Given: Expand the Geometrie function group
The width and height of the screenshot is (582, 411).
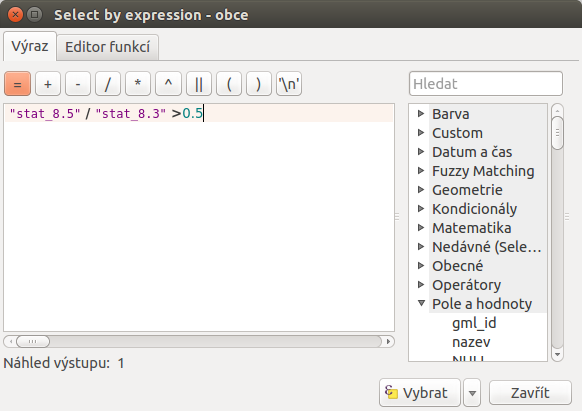Looking at the screenshot, I should [421, 190].
